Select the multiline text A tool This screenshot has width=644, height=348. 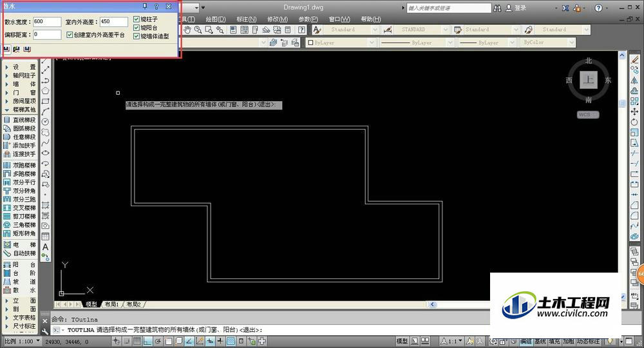(x=46, y=247)
